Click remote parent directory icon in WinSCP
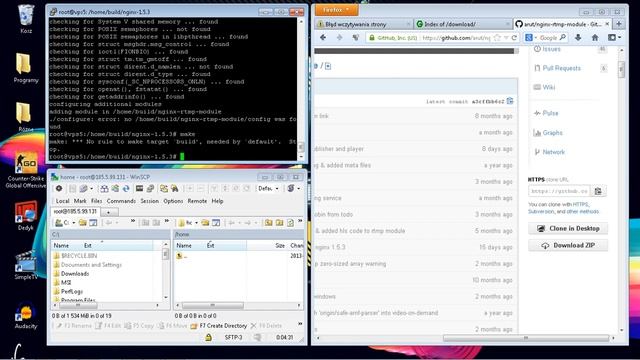 tap(269, 222)
